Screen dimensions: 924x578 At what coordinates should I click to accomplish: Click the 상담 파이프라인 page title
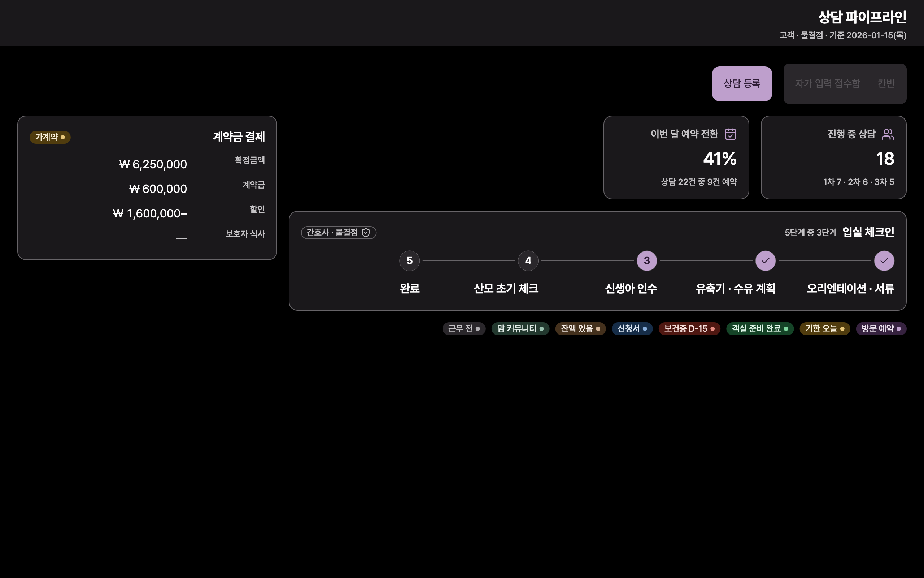coord(862,17)
